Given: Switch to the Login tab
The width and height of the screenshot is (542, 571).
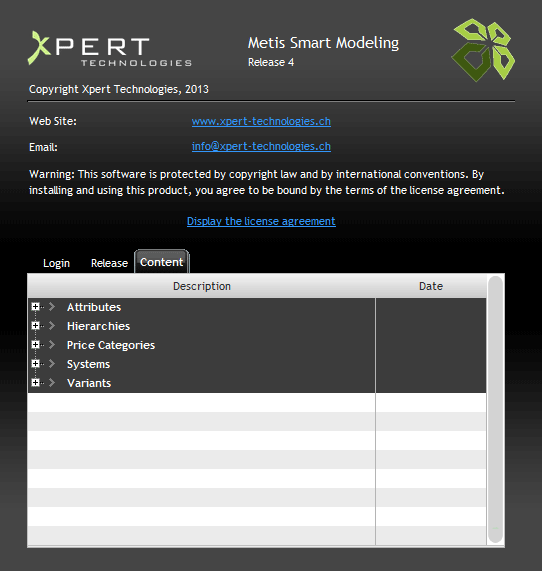Looking at the screenshot, I should [56, 263].
